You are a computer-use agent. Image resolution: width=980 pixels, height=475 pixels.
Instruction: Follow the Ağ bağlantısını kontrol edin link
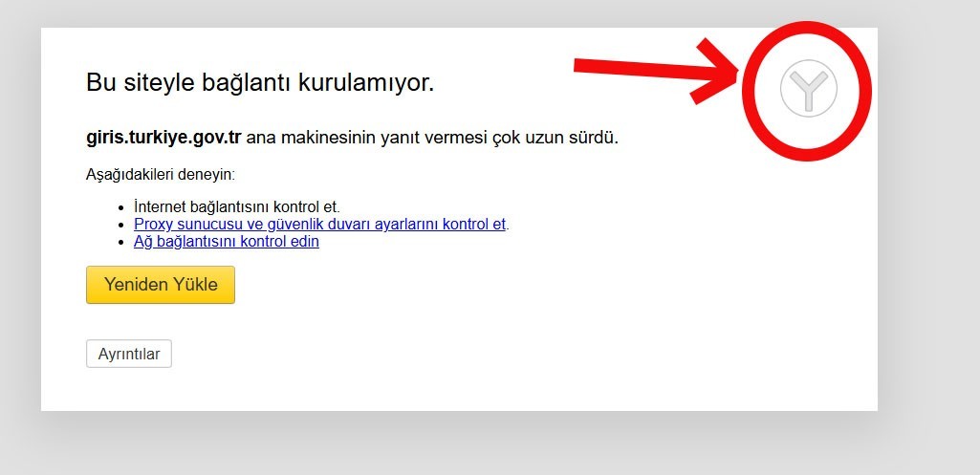pos(227,241)
